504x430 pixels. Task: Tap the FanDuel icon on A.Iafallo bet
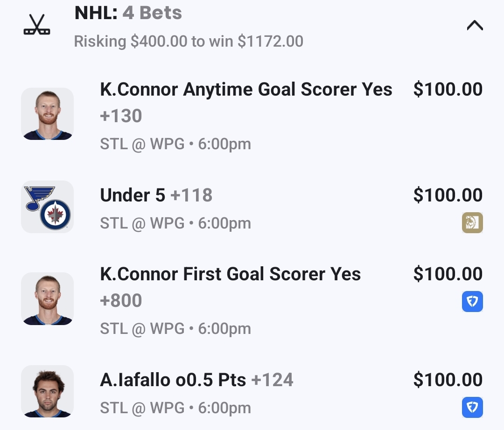[x=472, y=408]
